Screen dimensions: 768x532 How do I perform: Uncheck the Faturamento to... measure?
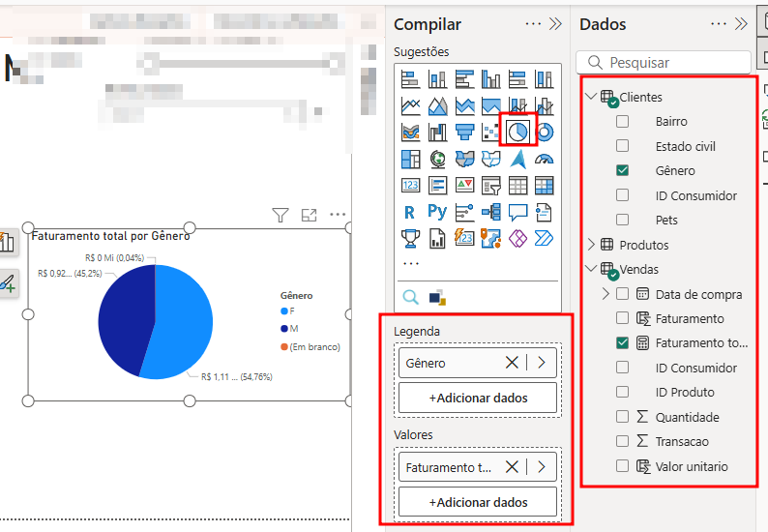[x=622, y=342]
